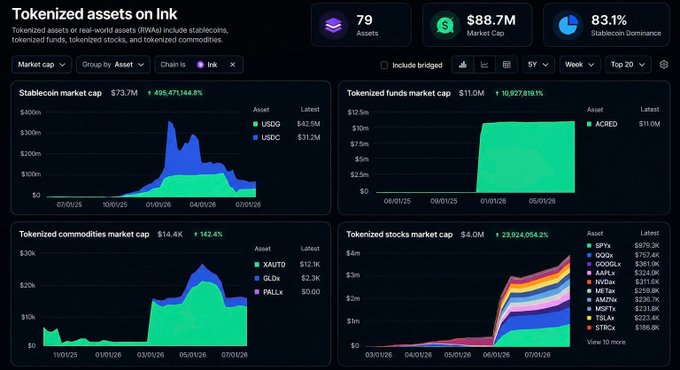Select NVDAx in stocks legend

point(605,282)
